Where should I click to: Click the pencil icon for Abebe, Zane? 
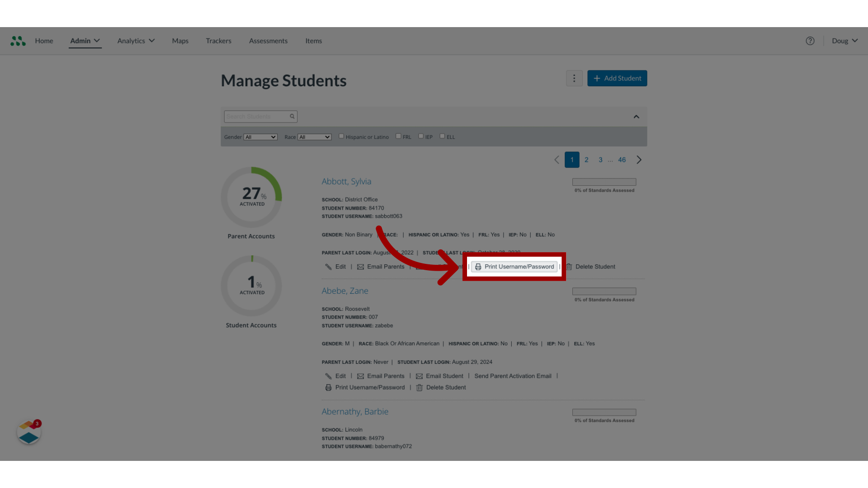pos(329,376)
